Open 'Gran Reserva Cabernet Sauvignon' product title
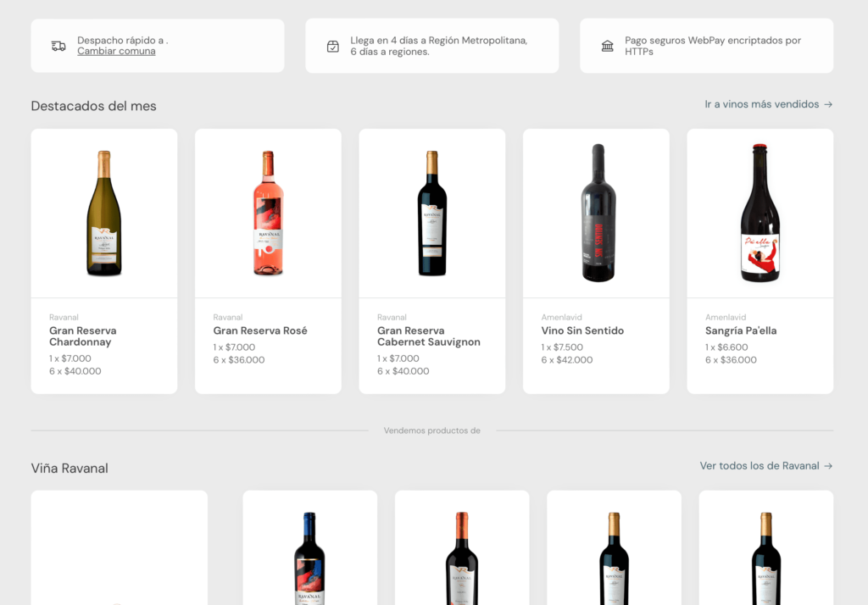868x605 pixels. tap(428, 336)
